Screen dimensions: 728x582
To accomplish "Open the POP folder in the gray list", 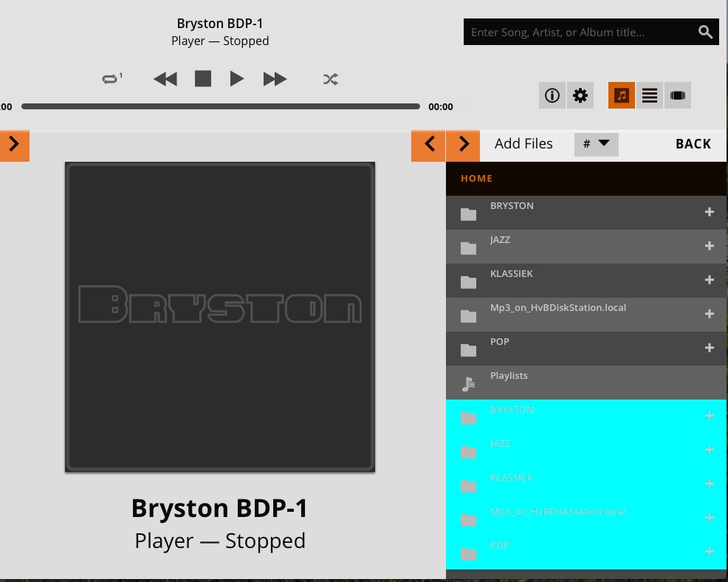I will [586, 349].
